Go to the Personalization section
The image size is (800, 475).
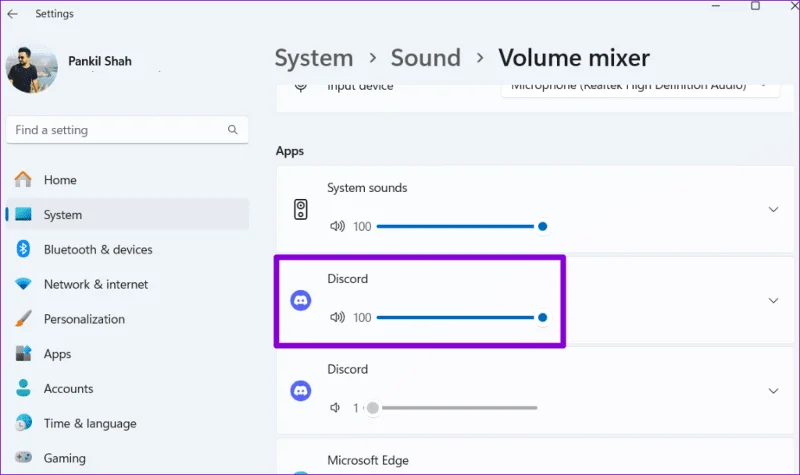pos(127,319)
